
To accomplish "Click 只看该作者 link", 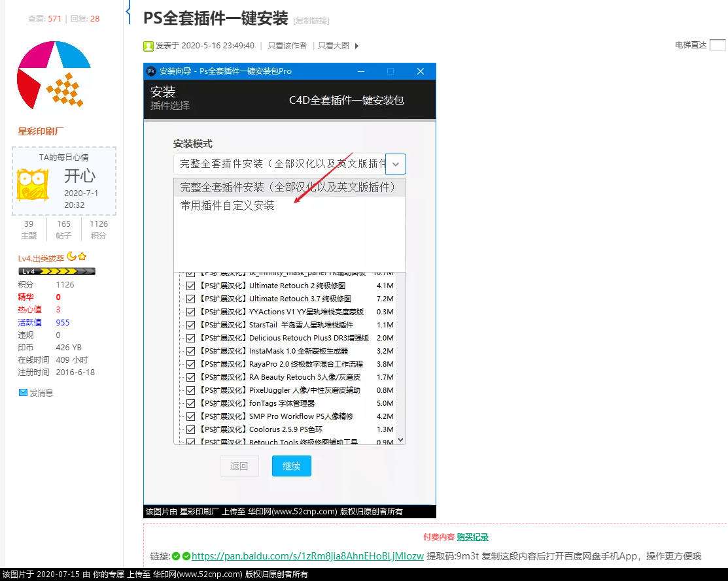I will (x=287, y=46).
